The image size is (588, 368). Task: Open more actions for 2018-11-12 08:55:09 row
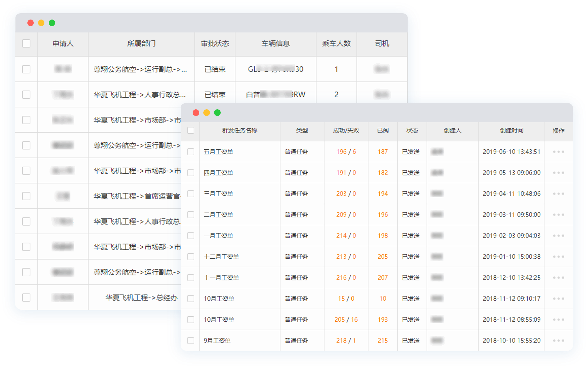coord(558,319)
